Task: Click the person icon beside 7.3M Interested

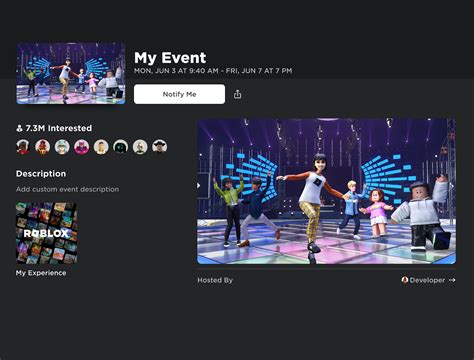Action: click(x=20, y=128)
